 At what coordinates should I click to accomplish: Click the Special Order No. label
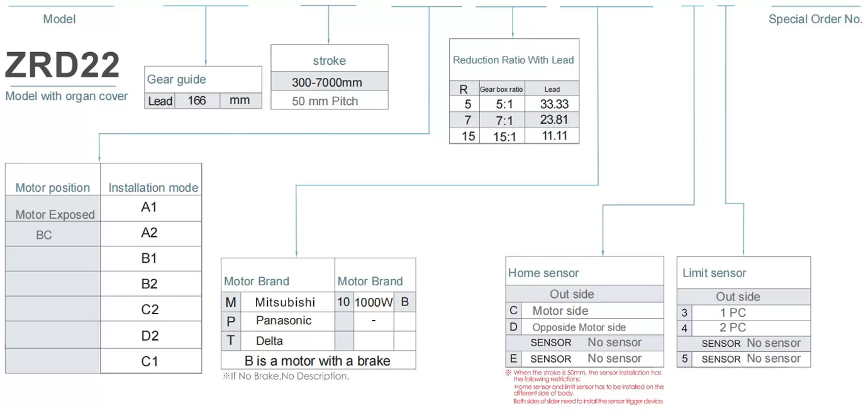click(815, 19)
